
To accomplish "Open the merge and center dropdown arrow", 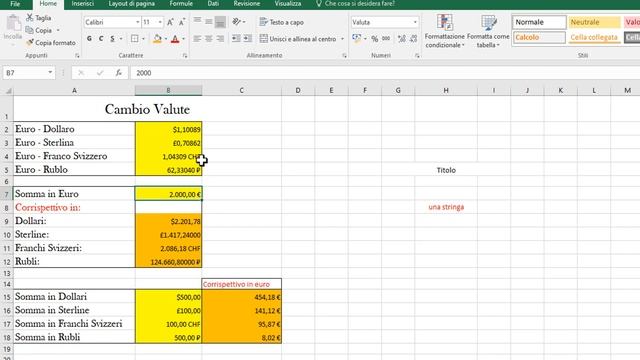I will pyautogui.click(x=342, y=39).
